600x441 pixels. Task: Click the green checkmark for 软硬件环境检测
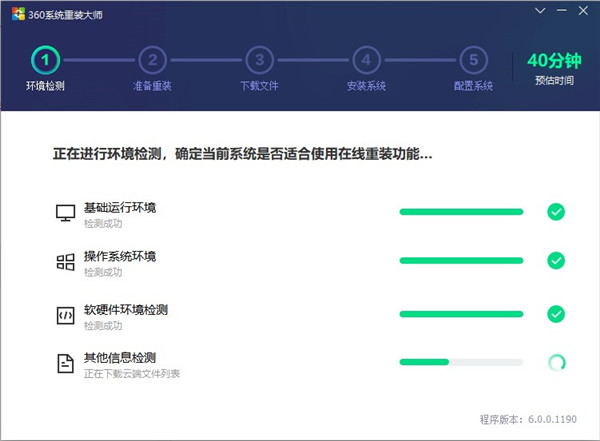[x=556, y=314]
